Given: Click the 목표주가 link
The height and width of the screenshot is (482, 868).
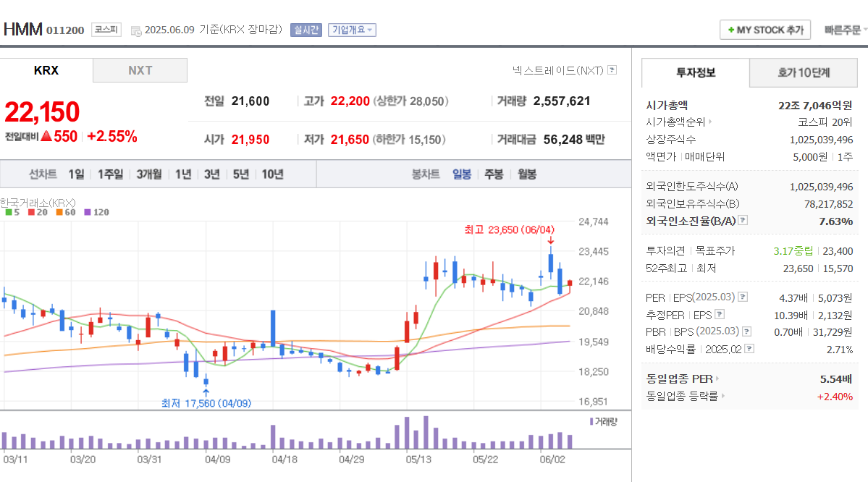Looking at the screenshot, I should tap(715, 250).
